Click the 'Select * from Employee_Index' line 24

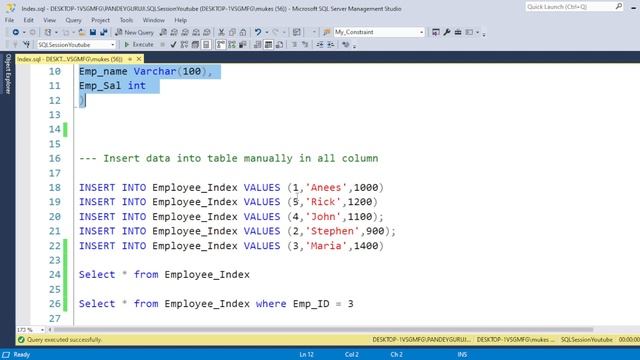(164, 275)
